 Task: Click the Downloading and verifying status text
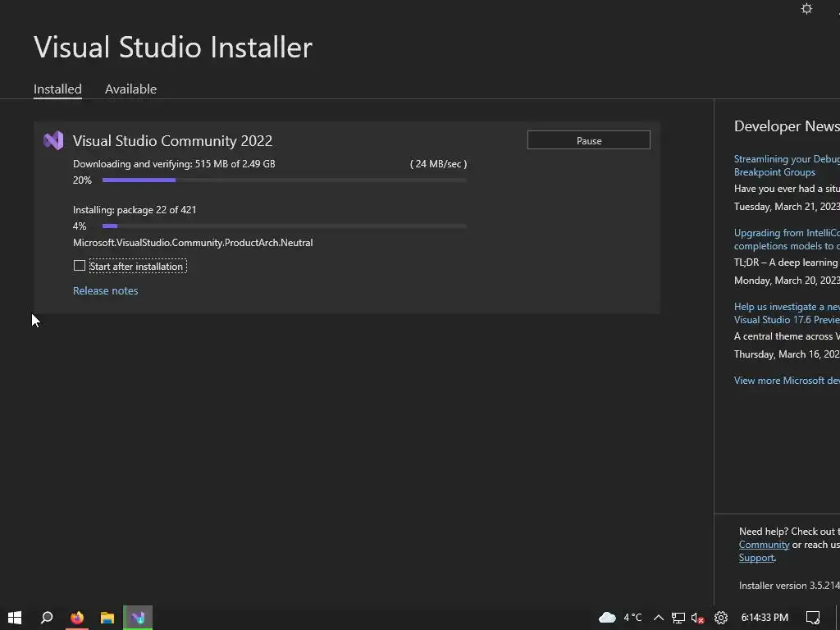pos(174,164)
